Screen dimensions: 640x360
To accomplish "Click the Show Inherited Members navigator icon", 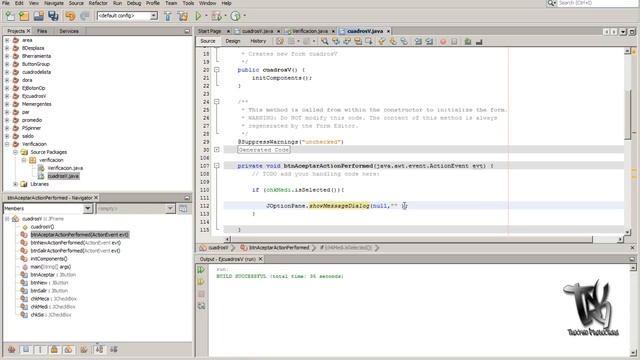I will point(11,349).
